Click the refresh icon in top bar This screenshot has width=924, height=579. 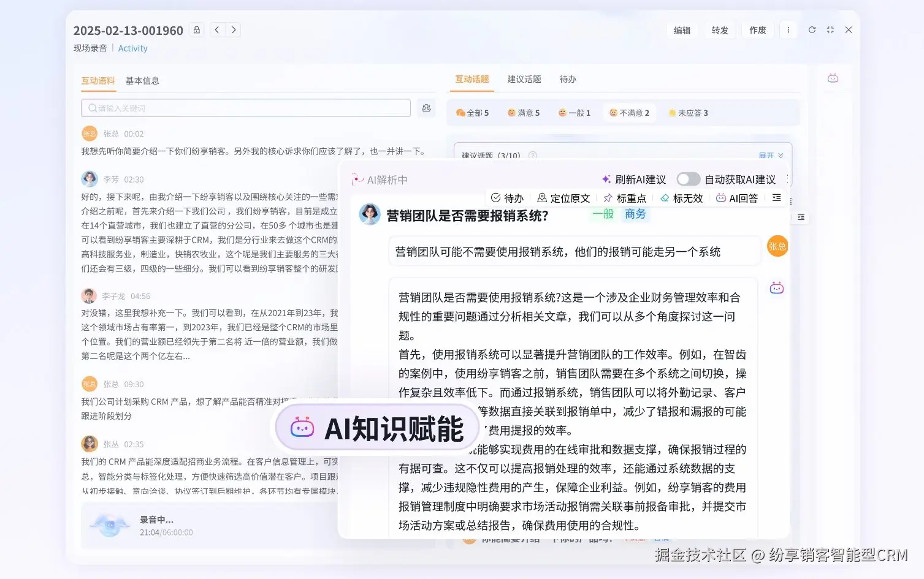pyautogui.click(x=812, y=30)
